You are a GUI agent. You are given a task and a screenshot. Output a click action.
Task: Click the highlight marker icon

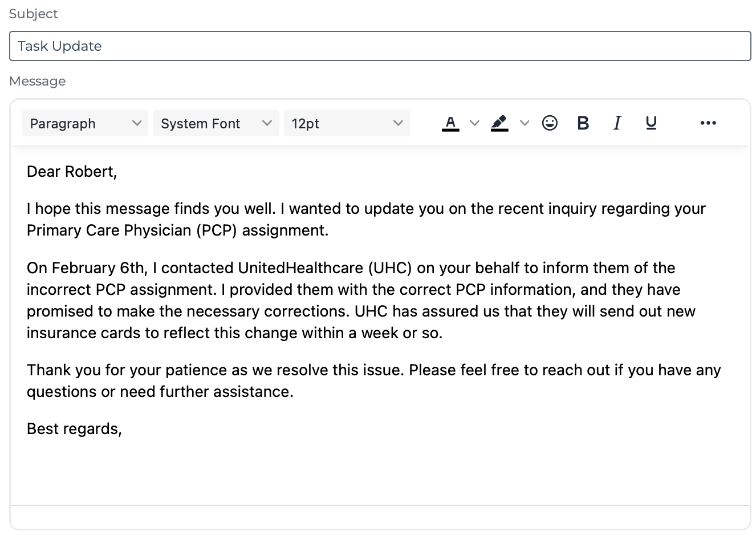pyautogui.click(x=499, y=123)
